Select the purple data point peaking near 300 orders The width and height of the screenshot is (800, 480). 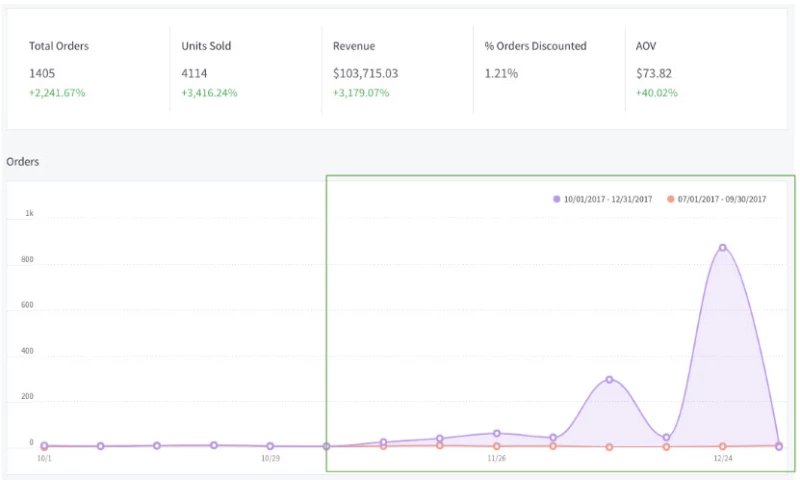(x=609, y=379)
